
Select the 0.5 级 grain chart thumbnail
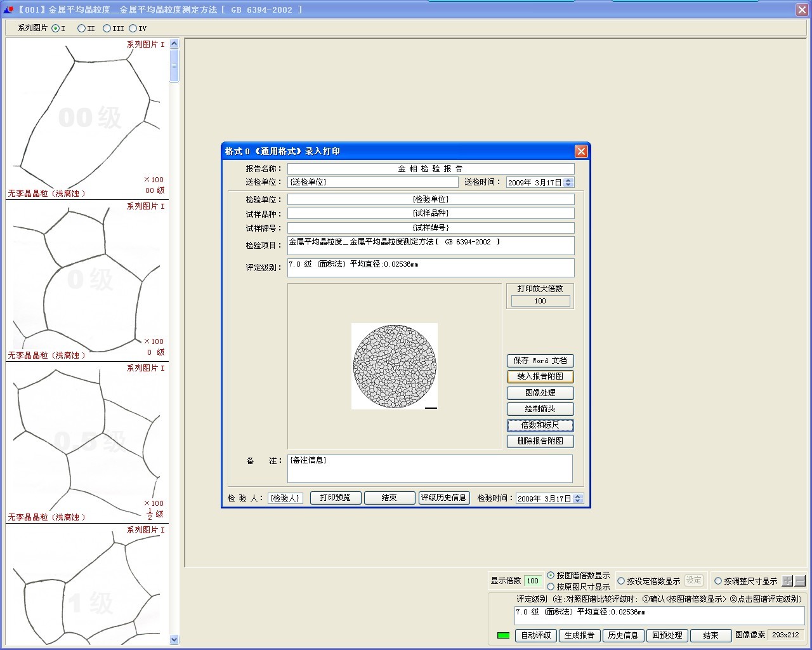pos(87,442)
